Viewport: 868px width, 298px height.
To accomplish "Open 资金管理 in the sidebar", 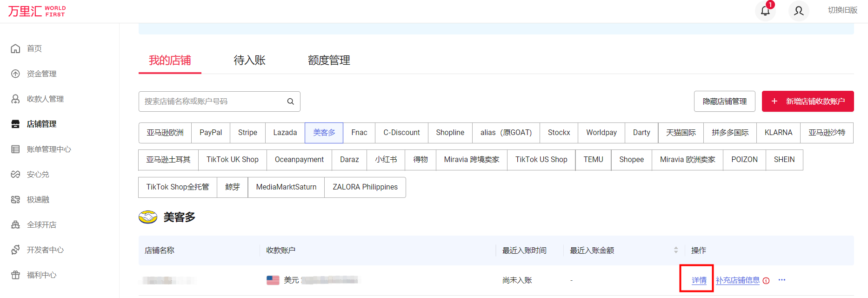I will pos(41,74).
